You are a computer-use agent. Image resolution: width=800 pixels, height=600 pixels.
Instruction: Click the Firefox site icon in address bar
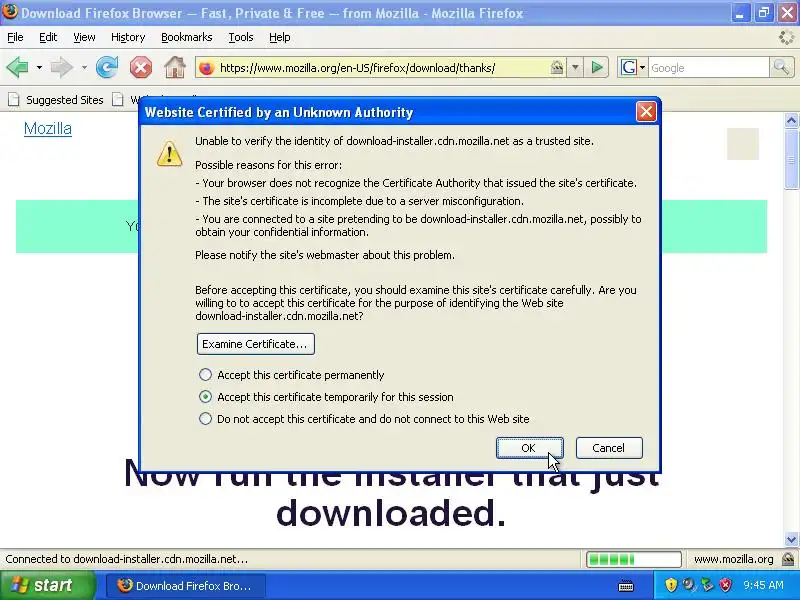coord(207,68)
